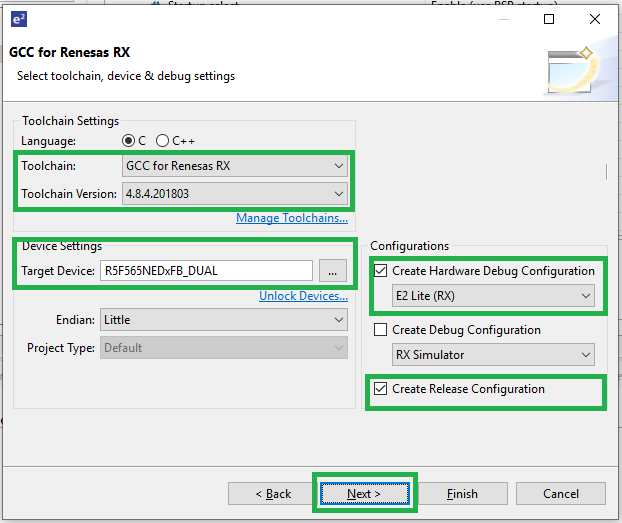
Task: Click the Next > button
Action: 365,494
